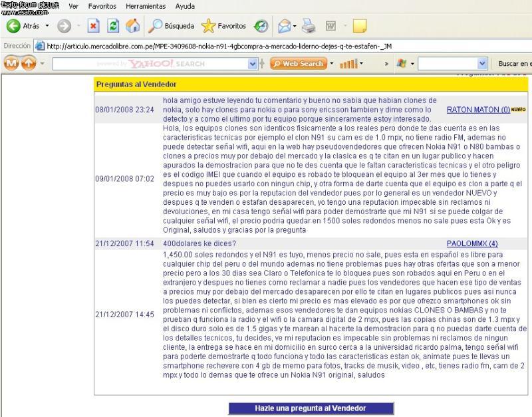
Task: Open the Herramientas menu
Action: point(146,6)
